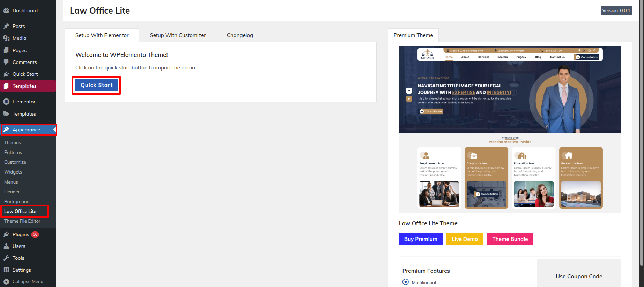Image resolution: width=644 pixels, height=287 pixels.
Task: Click the Plugins plug icon
Action: tap(6, 234)
